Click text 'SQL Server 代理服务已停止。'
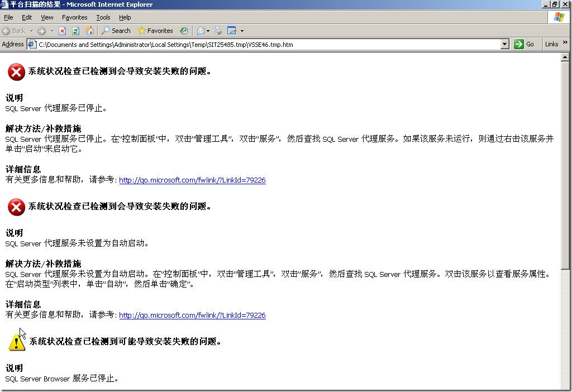This screenshot has width=572, height=392. pyautogui.click(x=56, y=108)
